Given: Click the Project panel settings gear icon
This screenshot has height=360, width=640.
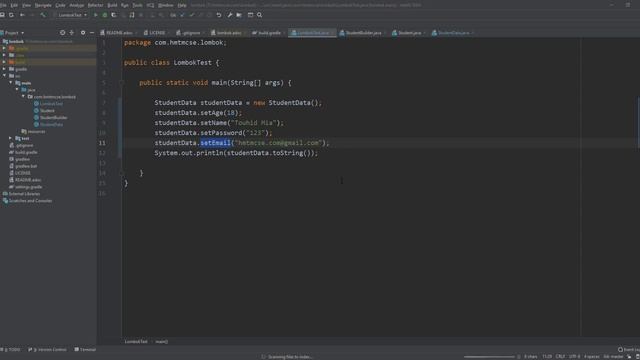Looking at the screenshot, I should point(83,33).
